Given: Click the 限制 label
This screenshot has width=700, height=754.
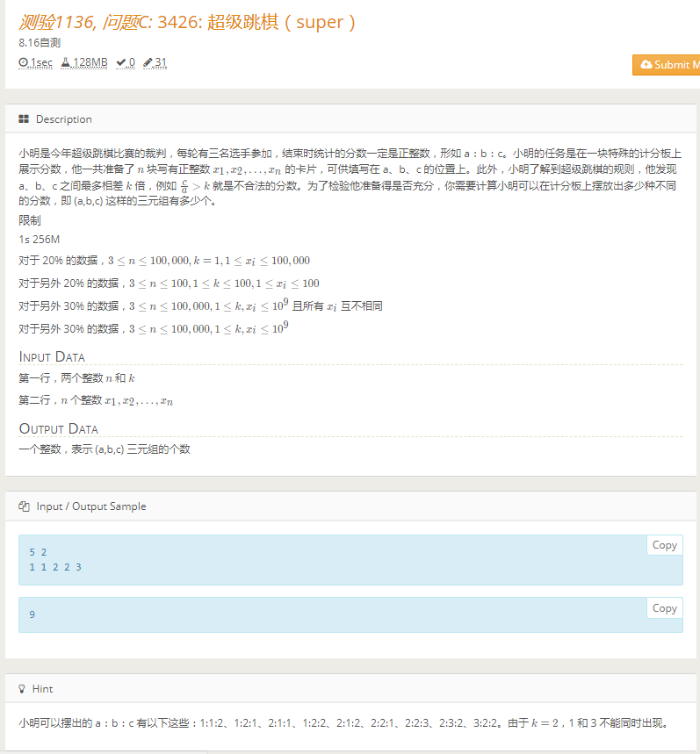Looking at the screenshot, I should [29, 220].
